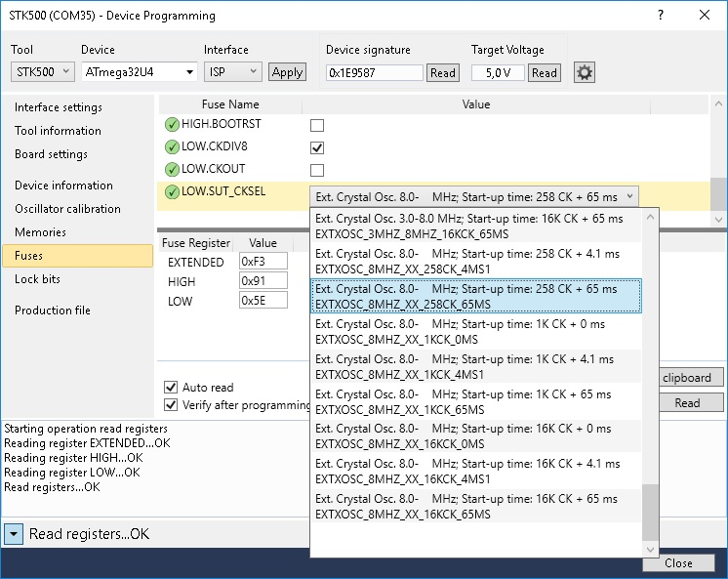Enable the LOW.CKOUT fuse checkbox

(317, 170)
